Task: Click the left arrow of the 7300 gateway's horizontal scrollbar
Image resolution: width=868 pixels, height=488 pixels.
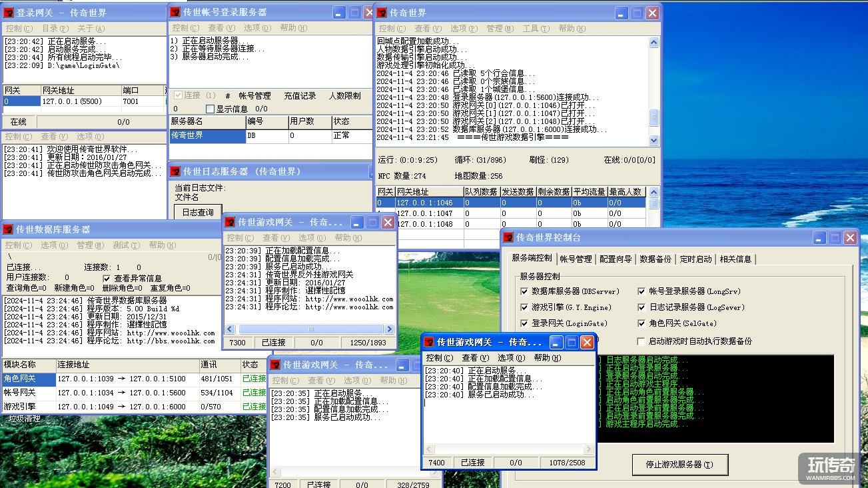Action: [230, 329]
